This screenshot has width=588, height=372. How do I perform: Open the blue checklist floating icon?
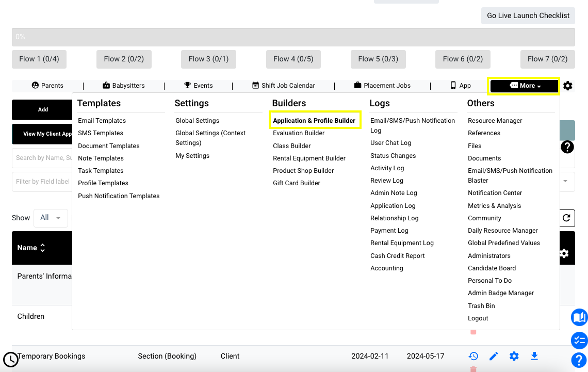[579, 340]
